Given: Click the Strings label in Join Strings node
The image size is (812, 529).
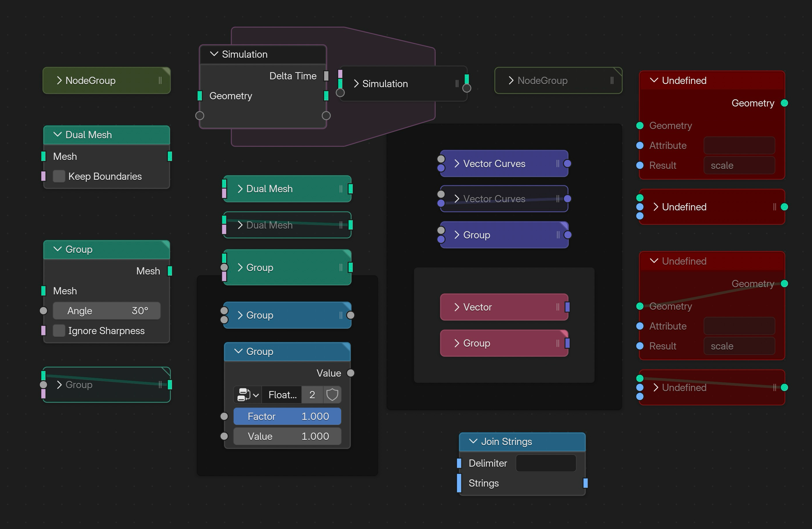Looking at the screenshot, I should (x=484, y=483).
